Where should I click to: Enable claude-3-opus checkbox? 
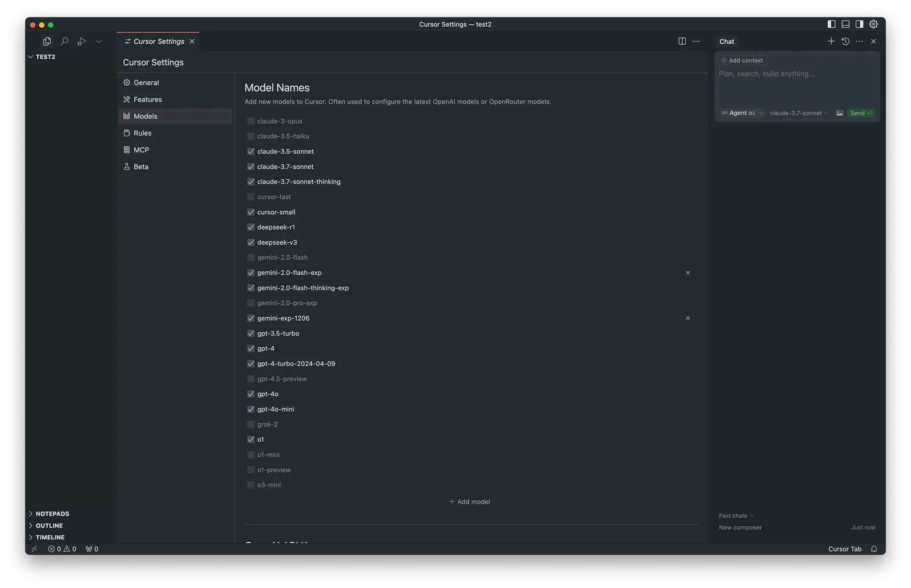pyautogui.click(x=251, y=121)
